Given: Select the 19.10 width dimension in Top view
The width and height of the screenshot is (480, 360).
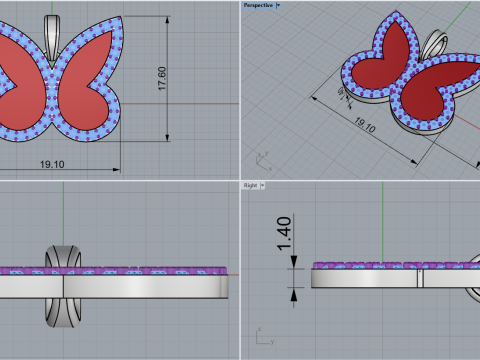Looking at the screenshot, I should 52,164.
